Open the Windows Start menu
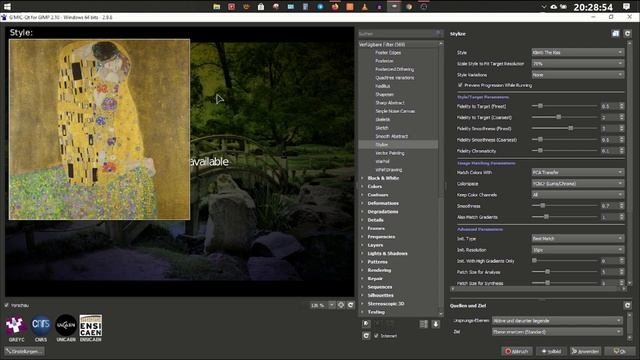640x360 pixels. tap(7, 7)
